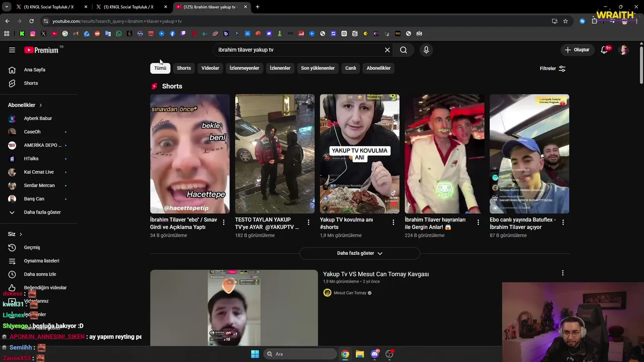Open options menu for Yakup Tv VS Mesut video
Viewport: 644px width, 362px height.
point(562,273)
